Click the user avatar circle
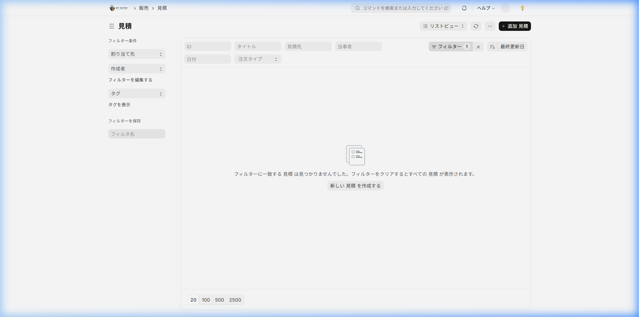The height and width of the screenshot is (317, 644). point(505,8)
